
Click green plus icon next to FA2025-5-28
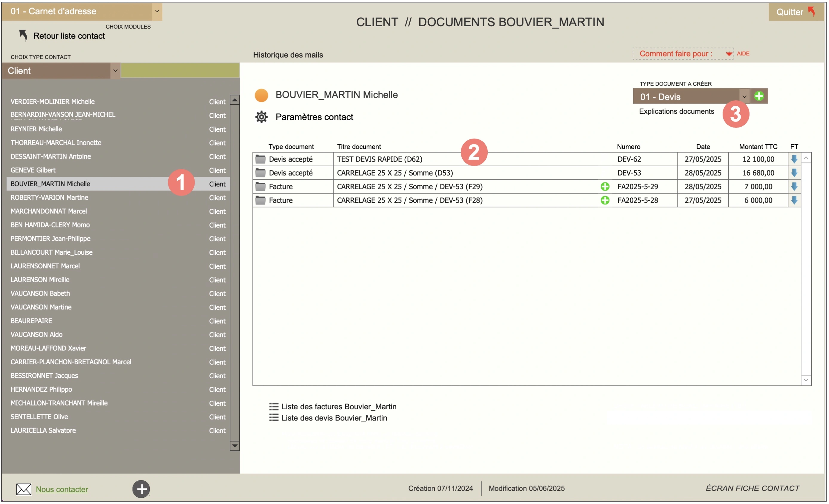pyautogui.click(x=605, y=200)
